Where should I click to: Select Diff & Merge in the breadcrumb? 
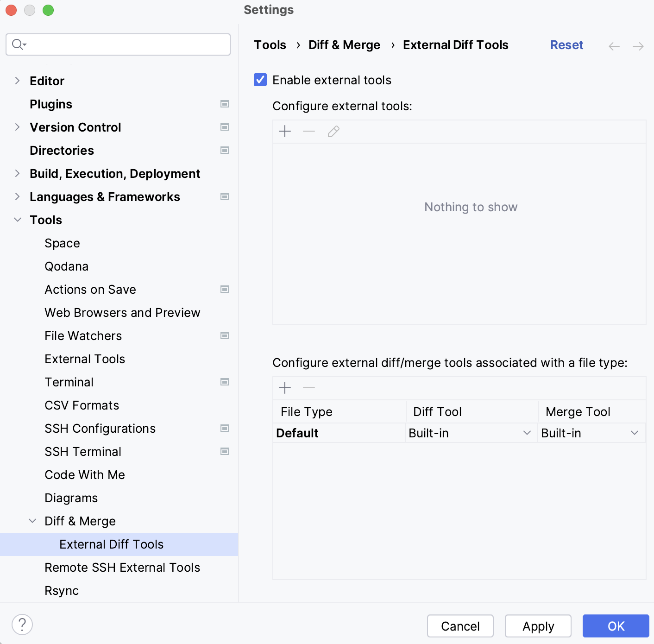344,44
